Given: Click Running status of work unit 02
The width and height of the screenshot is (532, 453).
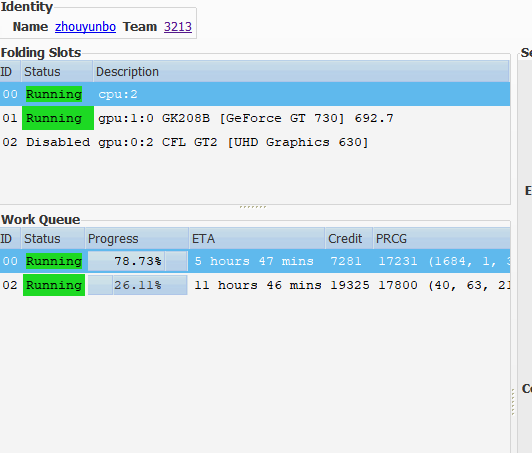Looking at the screenshot, I should (54, 285).
